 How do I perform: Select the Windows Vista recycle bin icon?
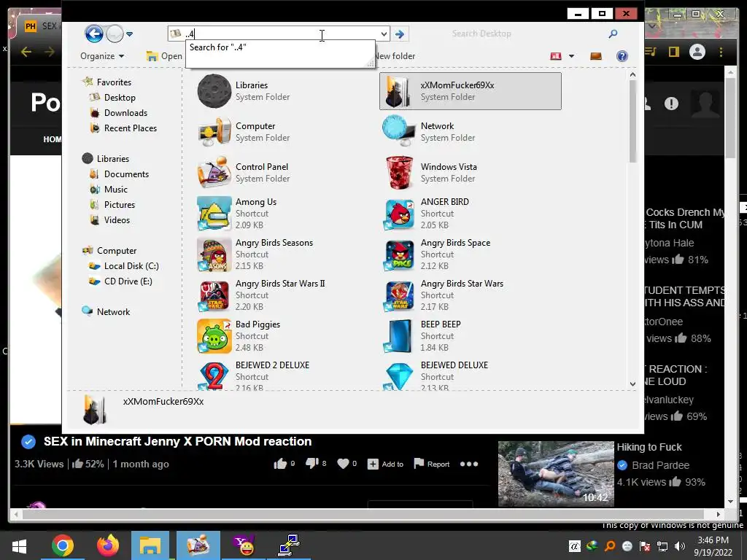[399, 172]
